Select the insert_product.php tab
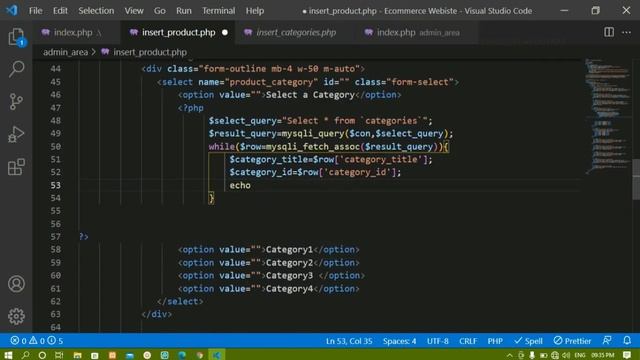The image size is (640, 360). [178, 33]
